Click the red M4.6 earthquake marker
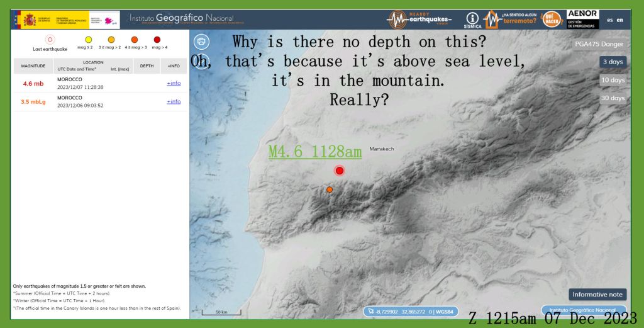This screenshot has width=644, height=328. 340,171
